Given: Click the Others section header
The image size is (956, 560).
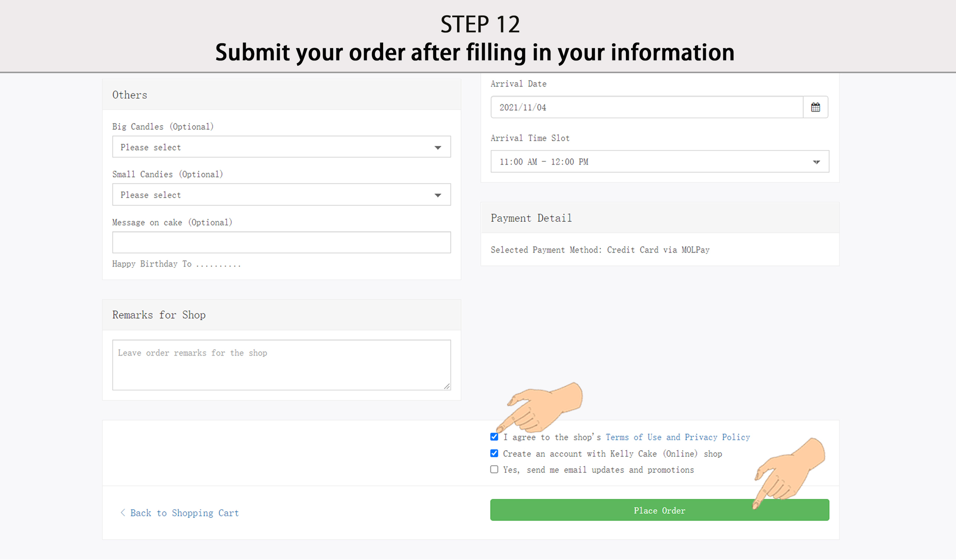Looking at the screenshot, I should (130, 95).
